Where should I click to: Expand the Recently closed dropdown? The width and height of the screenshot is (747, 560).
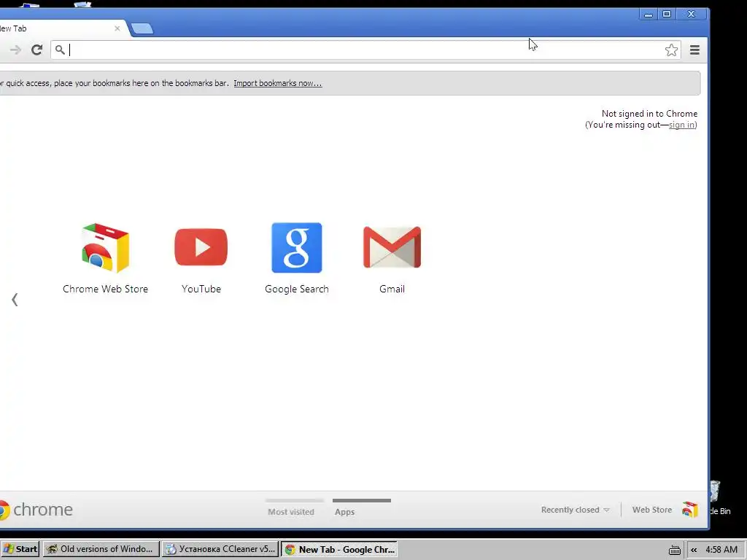575,510
